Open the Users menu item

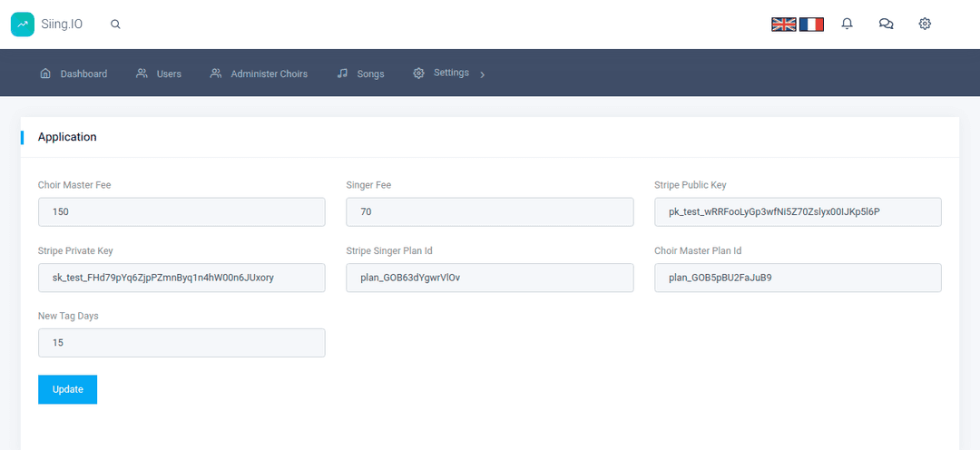169,73
